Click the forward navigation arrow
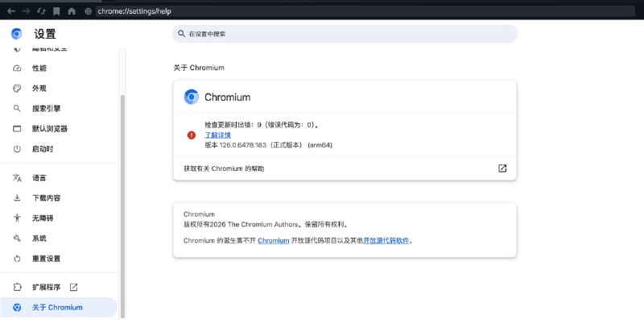644x320 pixels. (26, 11)
